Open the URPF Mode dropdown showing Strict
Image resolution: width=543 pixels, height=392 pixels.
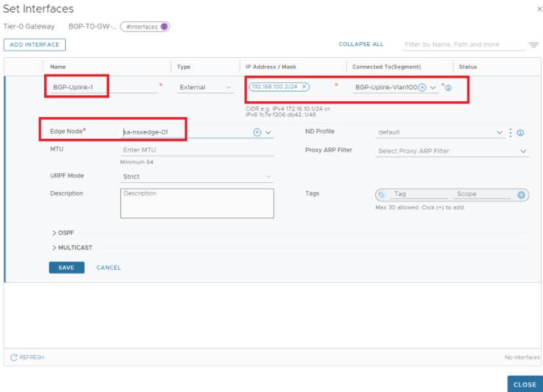point(197,176)
